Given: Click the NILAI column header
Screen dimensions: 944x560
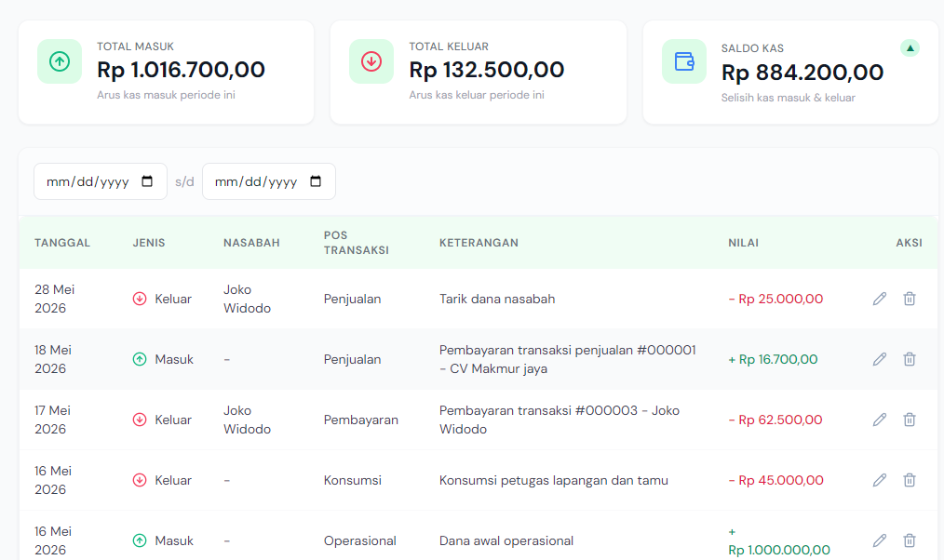Looking at the screenshot, I should [744, 243].
